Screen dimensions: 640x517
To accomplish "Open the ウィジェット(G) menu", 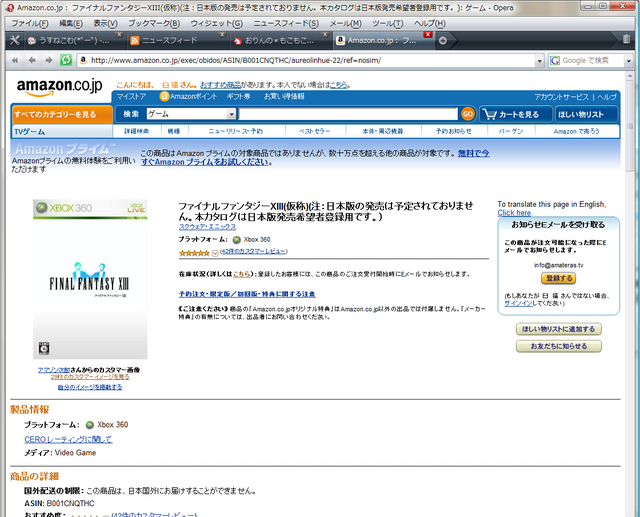I will tap(217, 23).
